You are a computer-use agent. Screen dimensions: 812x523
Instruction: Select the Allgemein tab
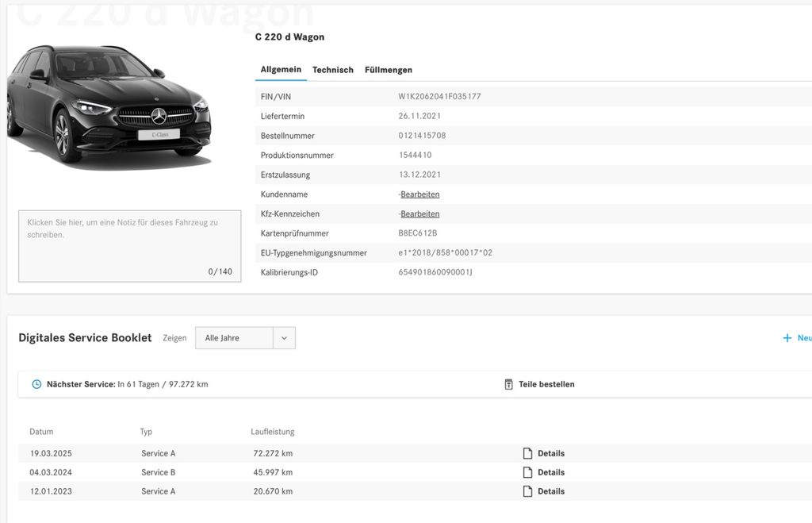[280, 69]
